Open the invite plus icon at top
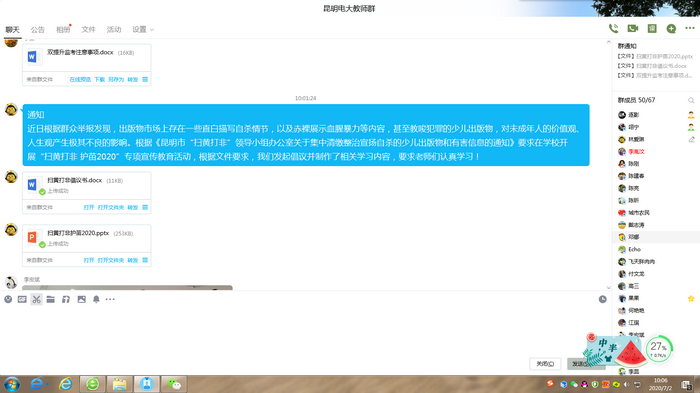The height and width of the screenshot is (393, 700). click(x=671, y=29)
